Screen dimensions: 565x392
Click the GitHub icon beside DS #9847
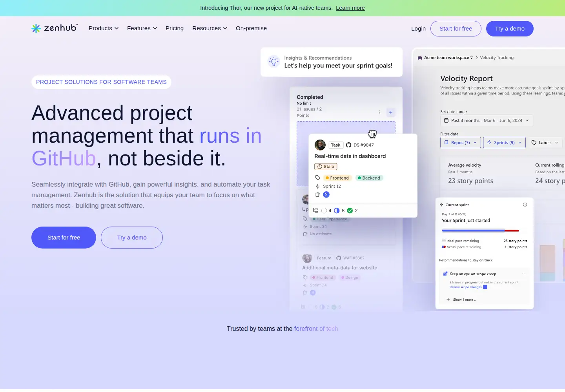(x=348, y=145)
